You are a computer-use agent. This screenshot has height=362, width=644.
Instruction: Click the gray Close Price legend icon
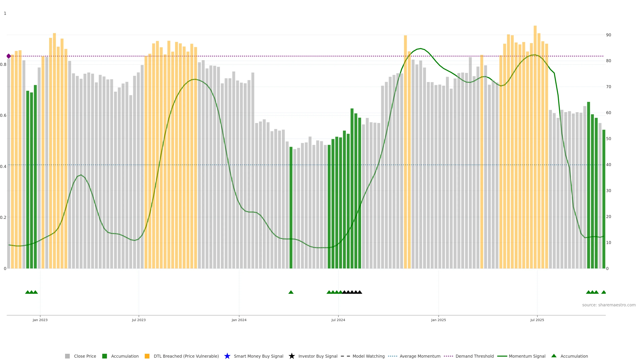pos(67,356)
